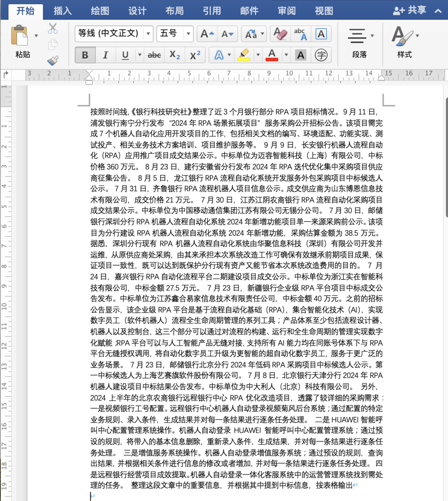Toggle Italic formatting
The image size is (448, 501).
pyautogui.click(x=105, y=55)
